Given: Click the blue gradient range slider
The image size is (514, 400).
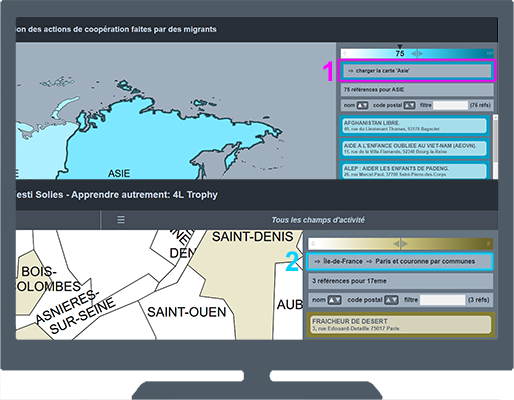Looking at the screenshot, I should 417,53.
